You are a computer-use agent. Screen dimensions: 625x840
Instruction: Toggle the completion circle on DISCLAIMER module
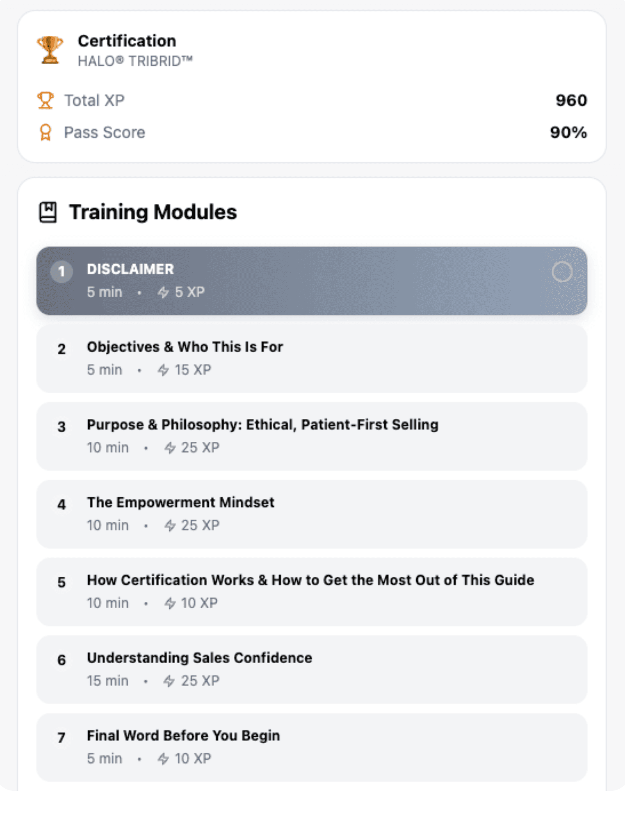click(562, 272)
